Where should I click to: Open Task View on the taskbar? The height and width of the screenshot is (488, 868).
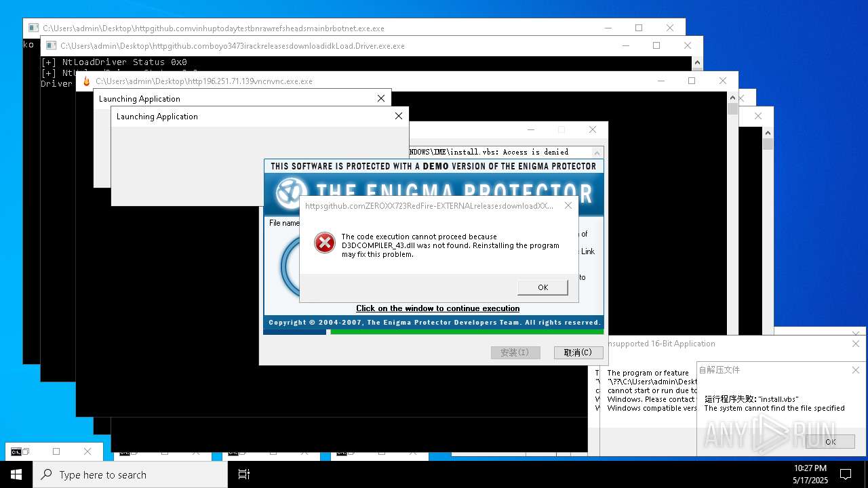(244, 474)
